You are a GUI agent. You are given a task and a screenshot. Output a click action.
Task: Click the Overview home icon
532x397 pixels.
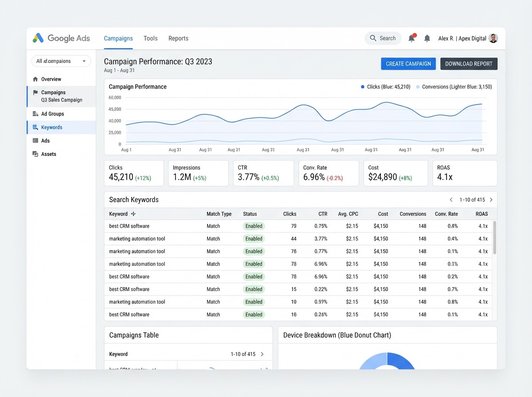(x=35, y=79)
